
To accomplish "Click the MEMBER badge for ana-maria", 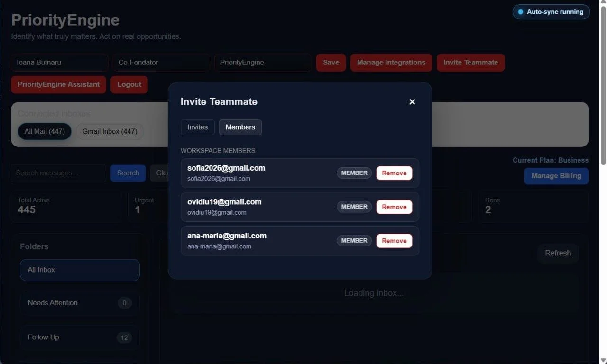I will [354, 241].
